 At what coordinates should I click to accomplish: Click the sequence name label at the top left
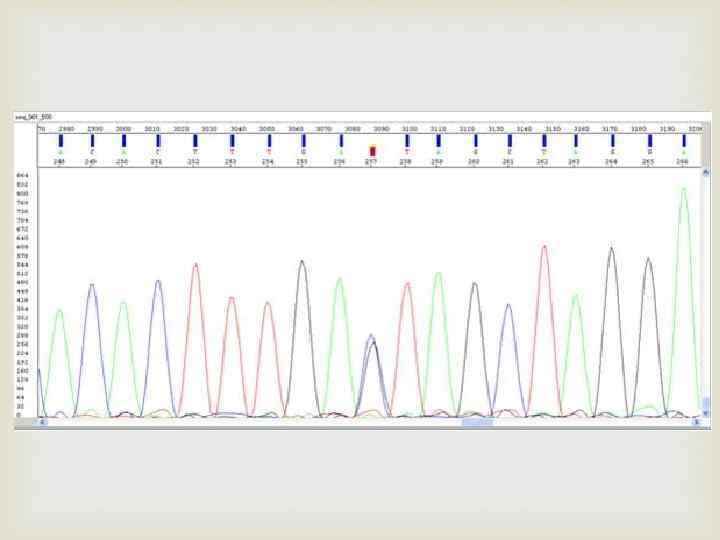click(34, 117)
